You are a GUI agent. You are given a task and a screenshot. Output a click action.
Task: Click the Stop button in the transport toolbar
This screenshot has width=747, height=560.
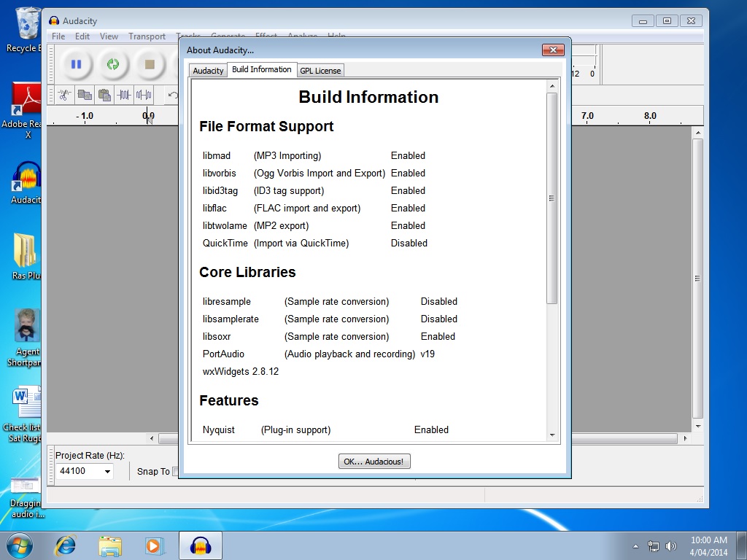coord(150,64)
